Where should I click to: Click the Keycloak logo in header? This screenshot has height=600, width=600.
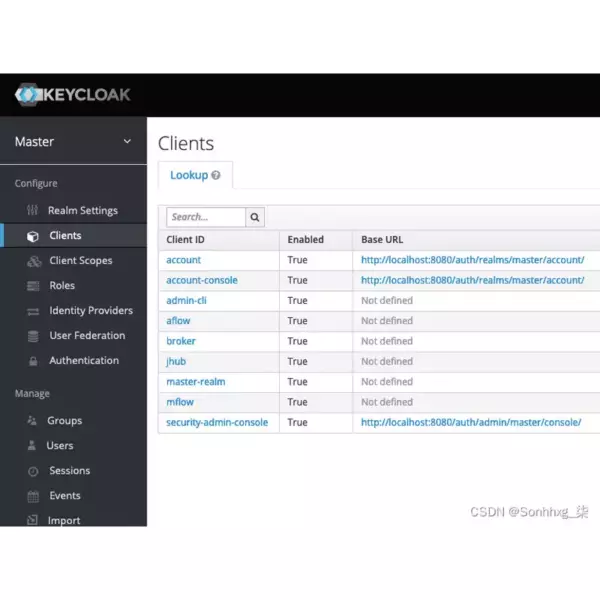[x=72, y=95]
